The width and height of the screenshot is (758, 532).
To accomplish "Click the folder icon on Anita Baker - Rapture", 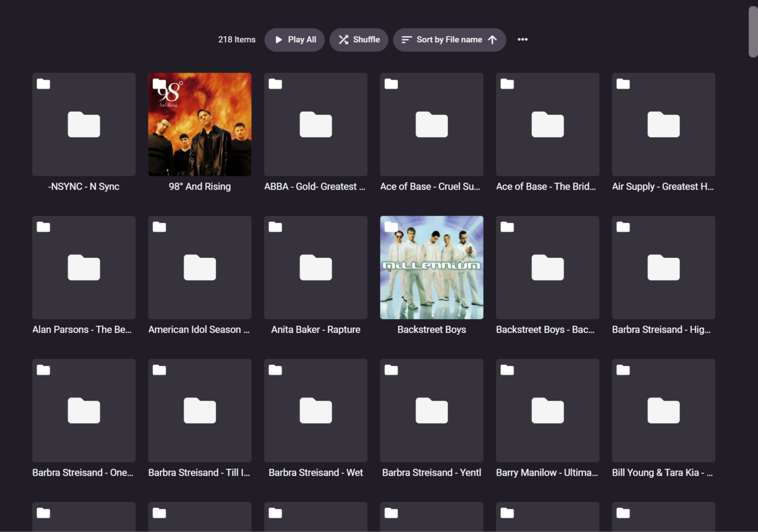I will 315,268.
